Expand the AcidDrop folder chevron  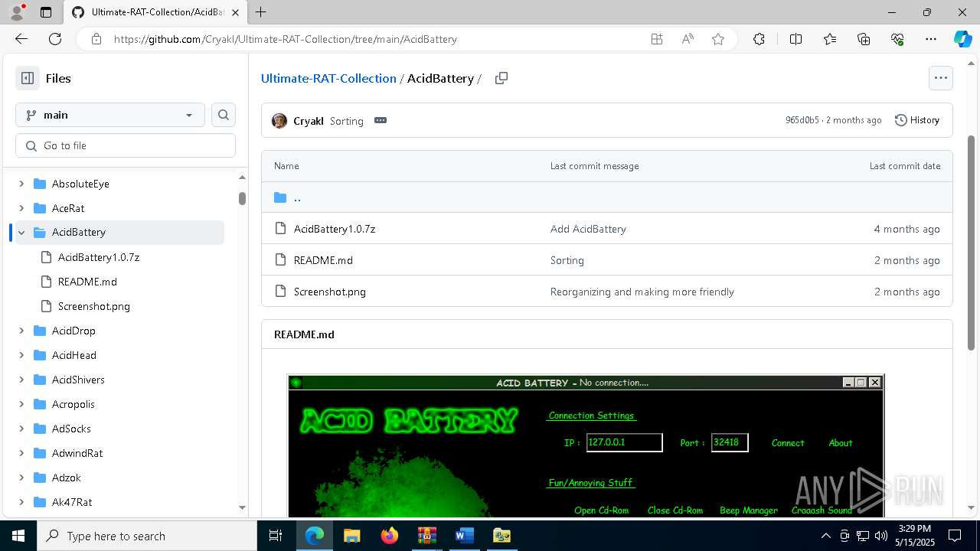pyautogui.click(x=21, y=331)
